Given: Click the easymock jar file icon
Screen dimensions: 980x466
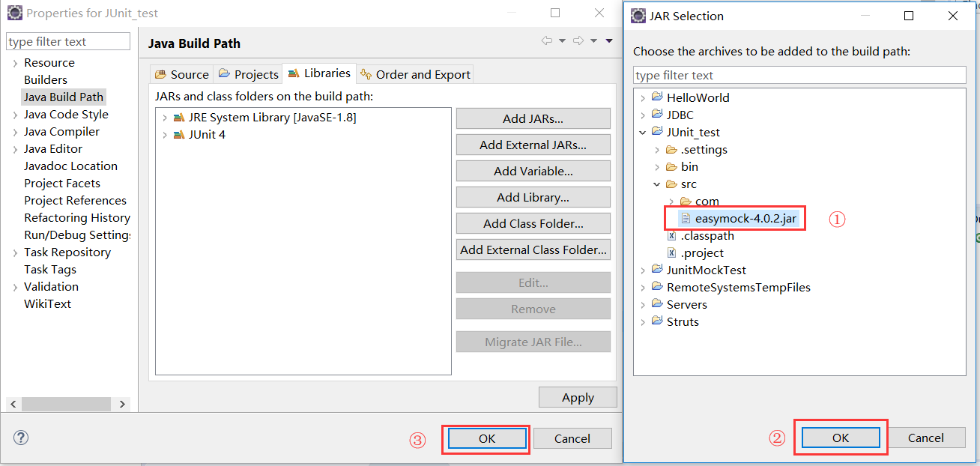Looking at the screenshot, I should point(686,218).
